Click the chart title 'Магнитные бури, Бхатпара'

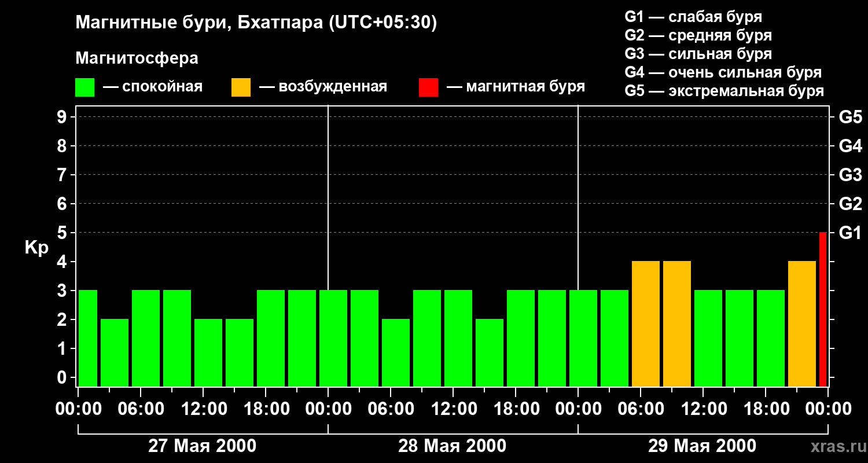point(199,23)
